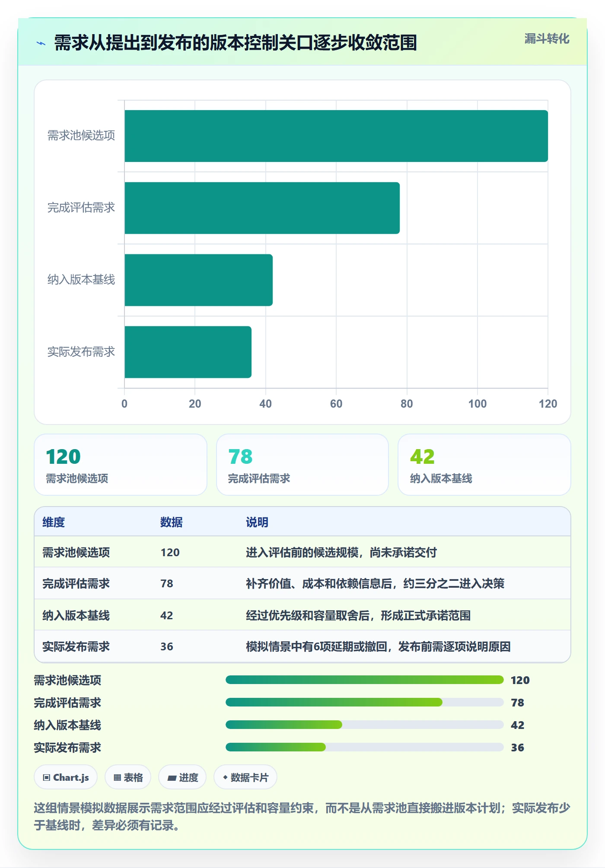Open the 78 完成评估需求 data card
The image size is (605, 868).
302,465
